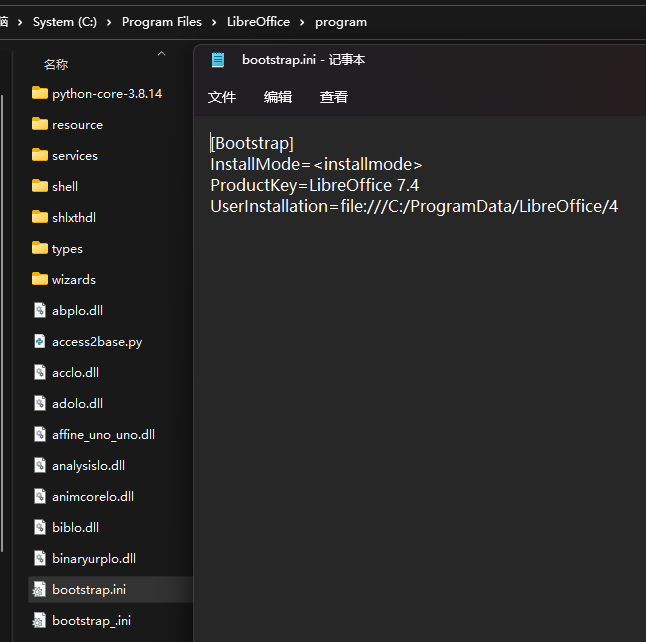Select the python-core-3.8.14 folder name
The image size is (646, 642).
[107, 94]
